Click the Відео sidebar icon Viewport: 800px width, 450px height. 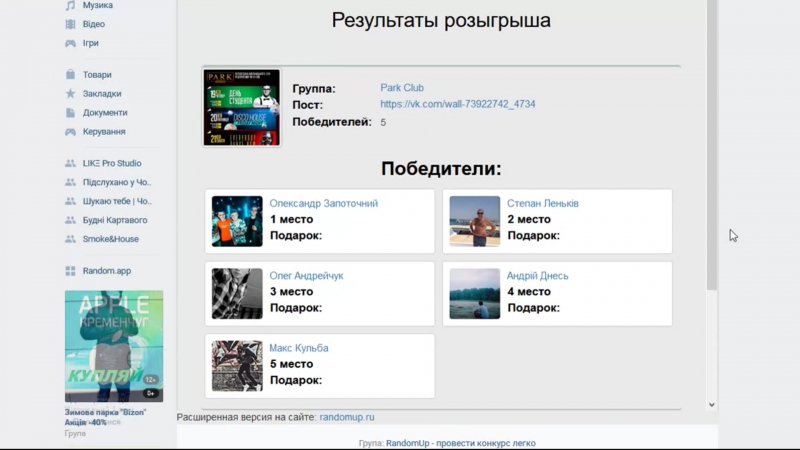point(70,24)
